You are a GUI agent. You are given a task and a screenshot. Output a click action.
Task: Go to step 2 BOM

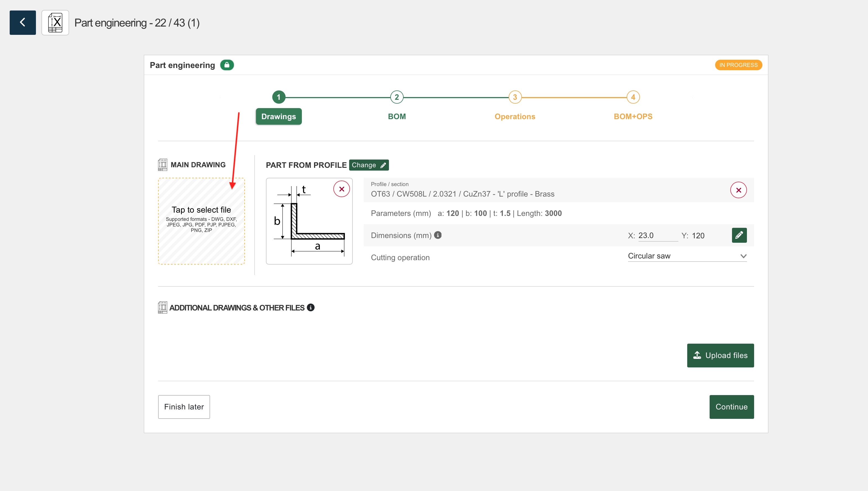pos(397,98)
